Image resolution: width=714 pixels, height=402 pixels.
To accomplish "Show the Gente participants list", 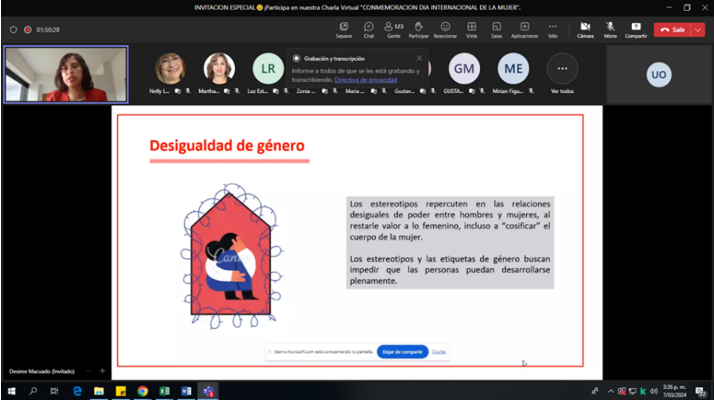I will 394,30.
